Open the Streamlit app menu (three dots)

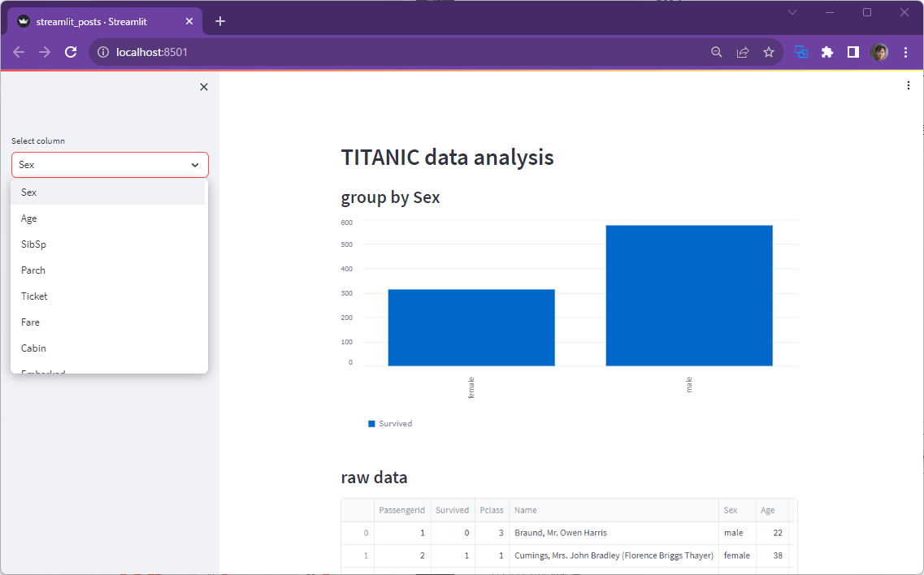point(909,85)
